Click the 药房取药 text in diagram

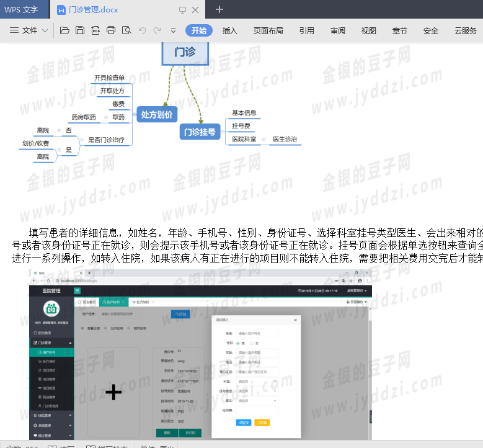coord(84,117)
